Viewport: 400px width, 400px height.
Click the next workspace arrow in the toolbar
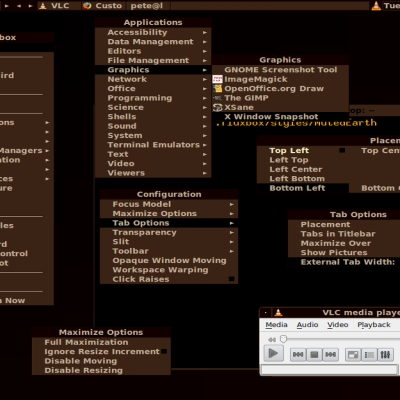tap(30, 6)
